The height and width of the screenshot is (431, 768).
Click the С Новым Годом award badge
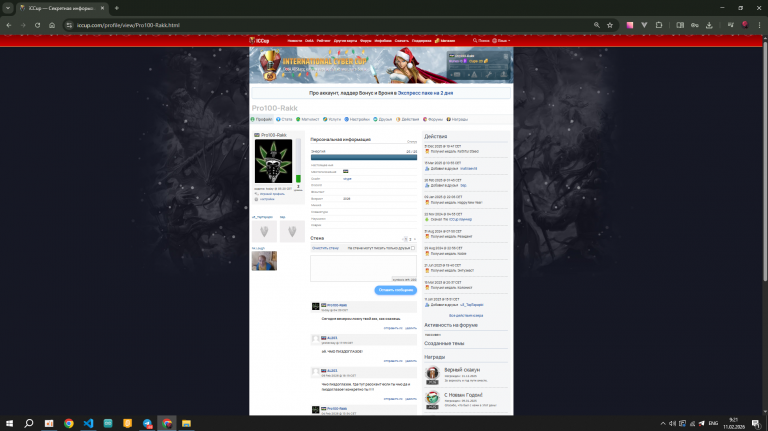pyautogui.click(x=432, y=400)
